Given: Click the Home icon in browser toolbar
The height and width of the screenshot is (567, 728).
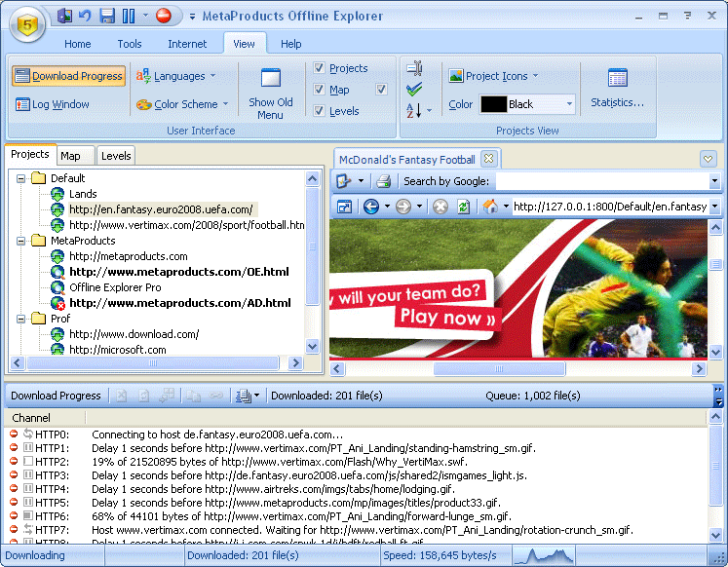Looking at the screenshot, I should tap(491, 207).
